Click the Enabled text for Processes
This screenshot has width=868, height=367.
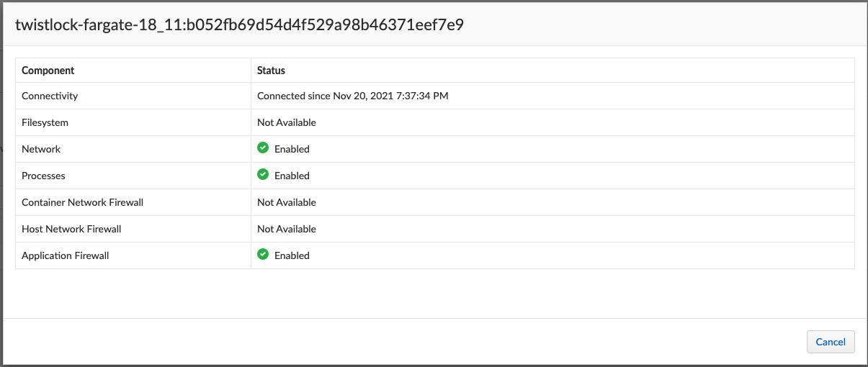292,176
